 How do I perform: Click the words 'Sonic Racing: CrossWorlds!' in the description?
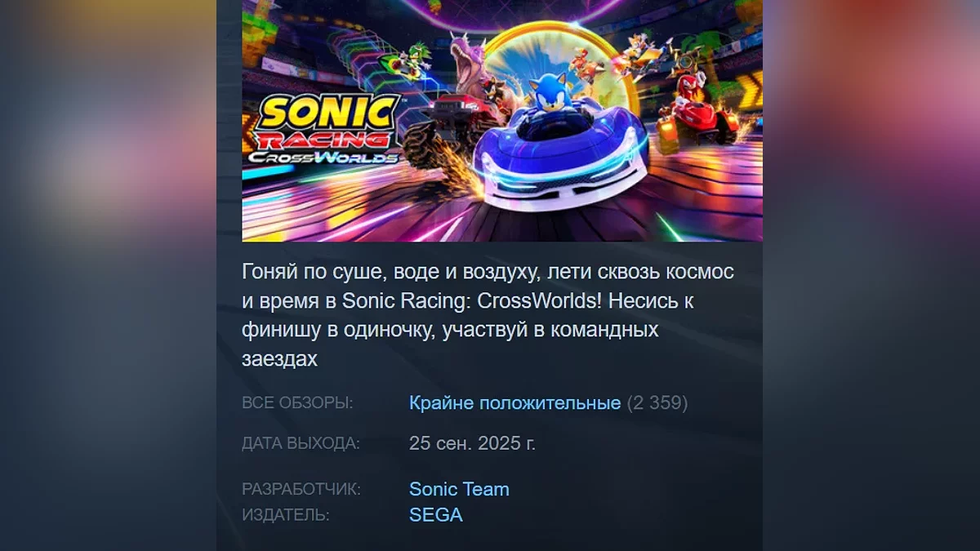474,301
